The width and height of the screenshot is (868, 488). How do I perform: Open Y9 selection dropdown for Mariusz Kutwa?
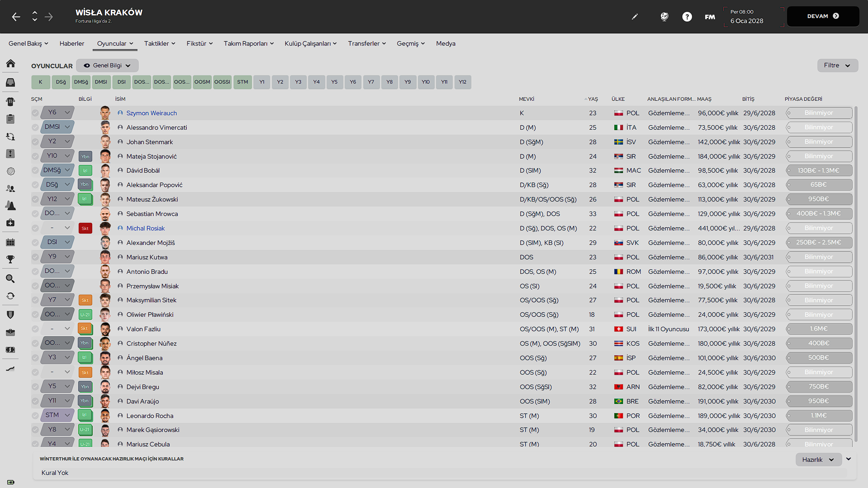[57, 257]
